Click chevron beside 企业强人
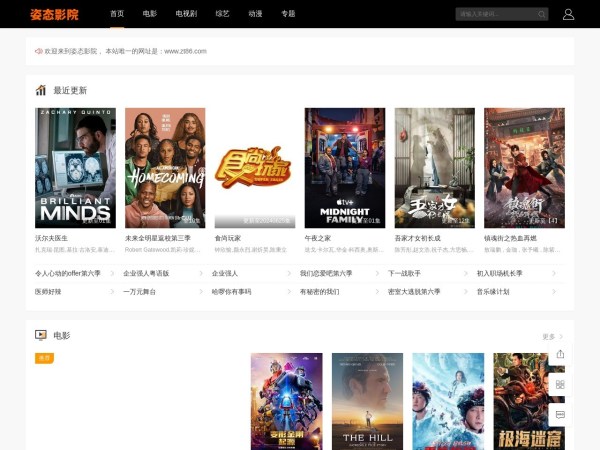 pos(289,273)
